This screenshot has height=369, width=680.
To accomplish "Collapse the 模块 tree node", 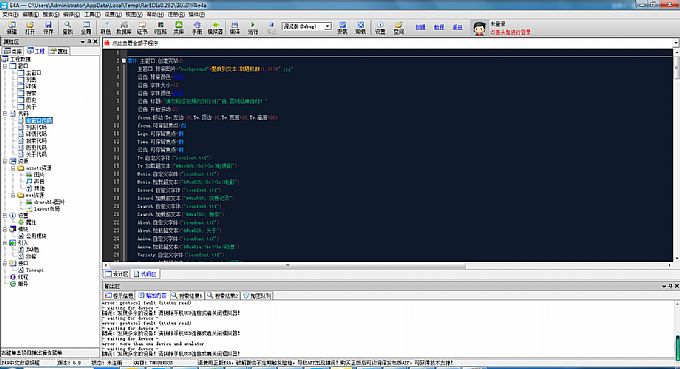I will pyautogui.click(x=5, y=229).
